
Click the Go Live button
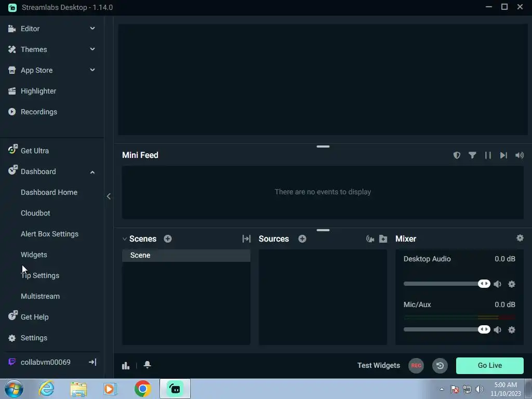(x=489, y=365)
